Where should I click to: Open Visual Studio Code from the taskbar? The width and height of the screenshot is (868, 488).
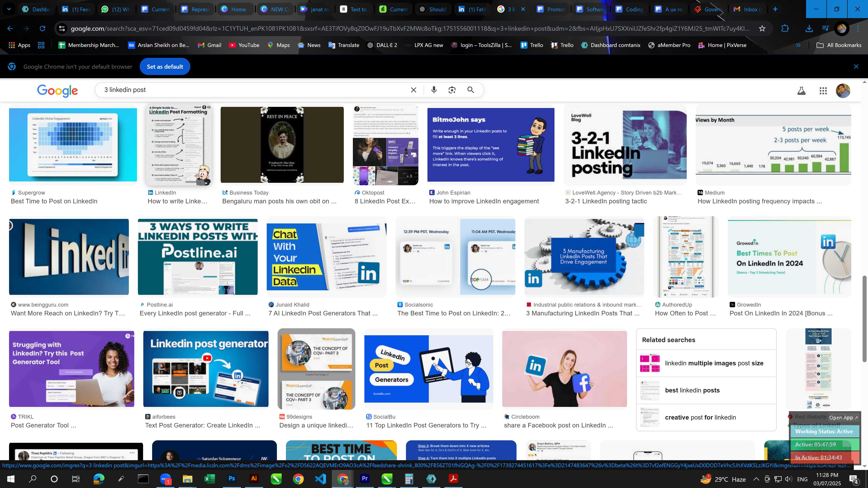click(321, 479)
